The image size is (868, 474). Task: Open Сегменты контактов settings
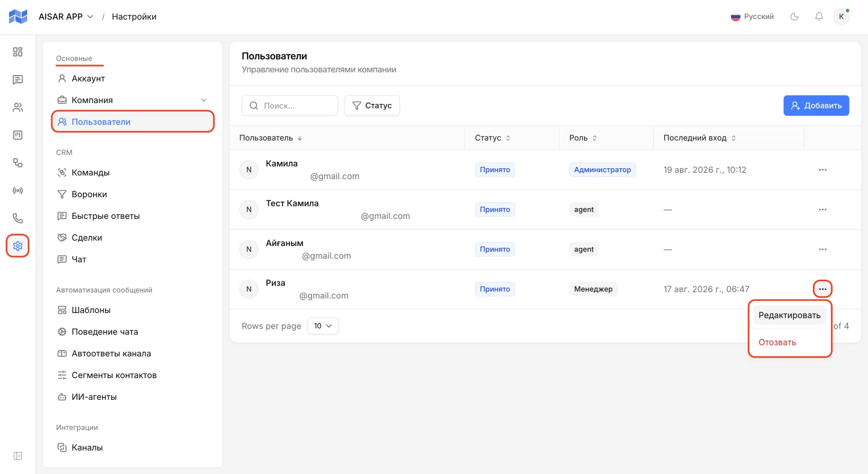pos(132,375)
